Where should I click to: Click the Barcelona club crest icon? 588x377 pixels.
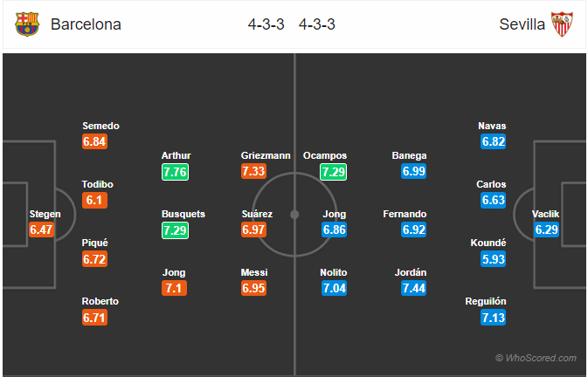click(x=27, y=24)
